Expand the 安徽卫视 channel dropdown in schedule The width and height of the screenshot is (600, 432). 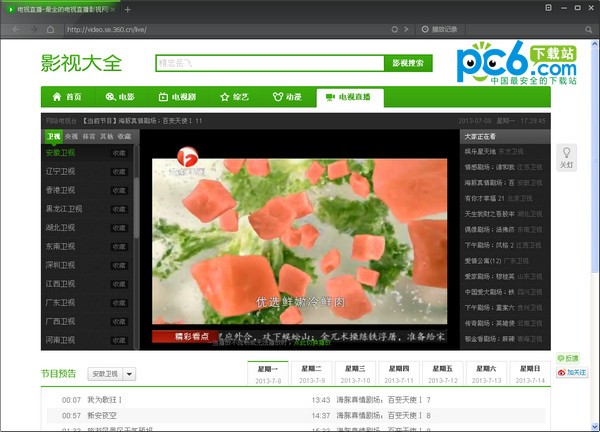pyautogui.click(x=130, y=374)
